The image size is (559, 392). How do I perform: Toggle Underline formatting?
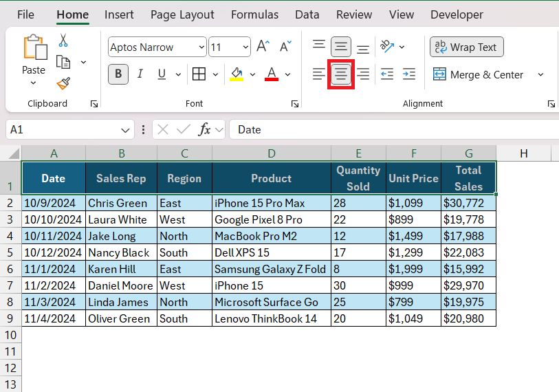click(162, 74)
